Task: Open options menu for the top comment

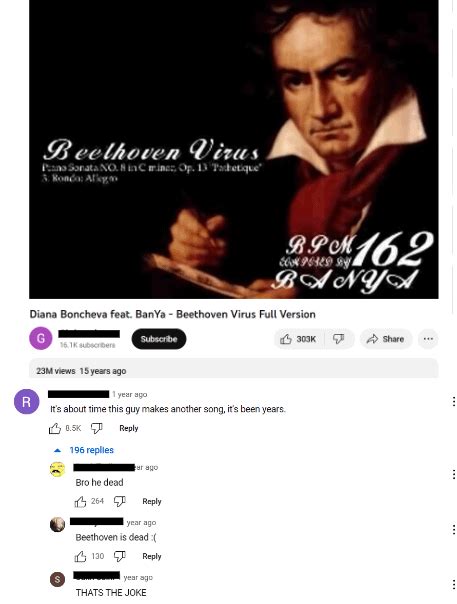Action: pyautogui.click(x=454, y=401)
